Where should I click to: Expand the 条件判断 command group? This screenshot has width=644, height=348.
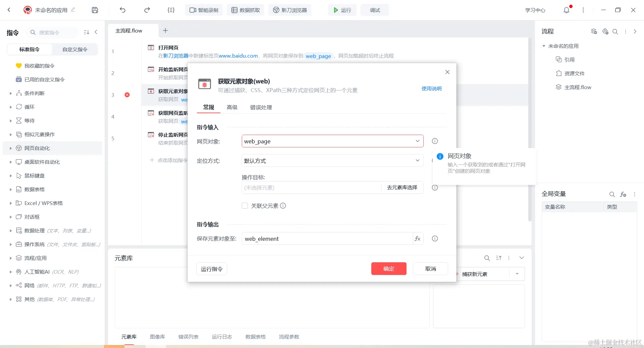pyautogui.click(x=11, y=93)
